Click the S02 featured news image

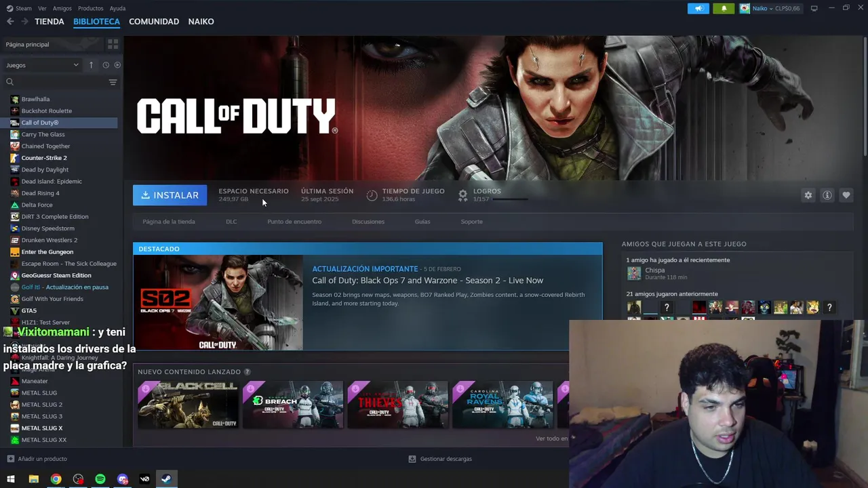(218, 302)
